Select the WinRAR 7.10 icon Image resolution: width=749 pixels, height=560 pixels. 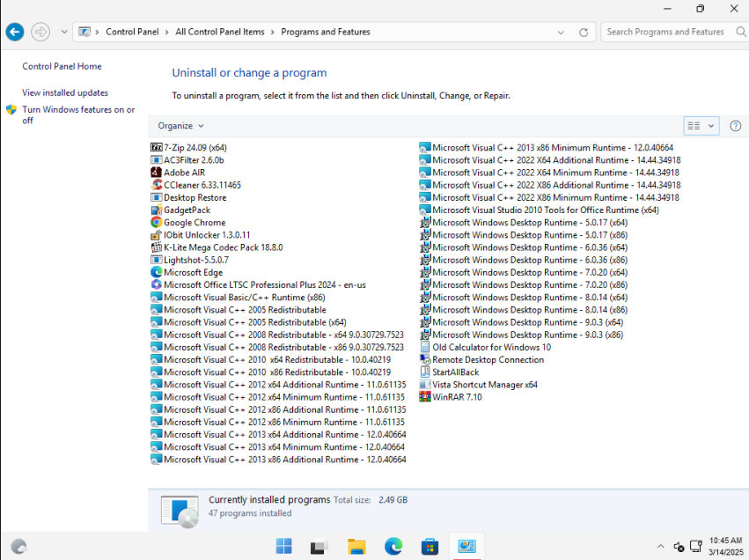[424, 396]
